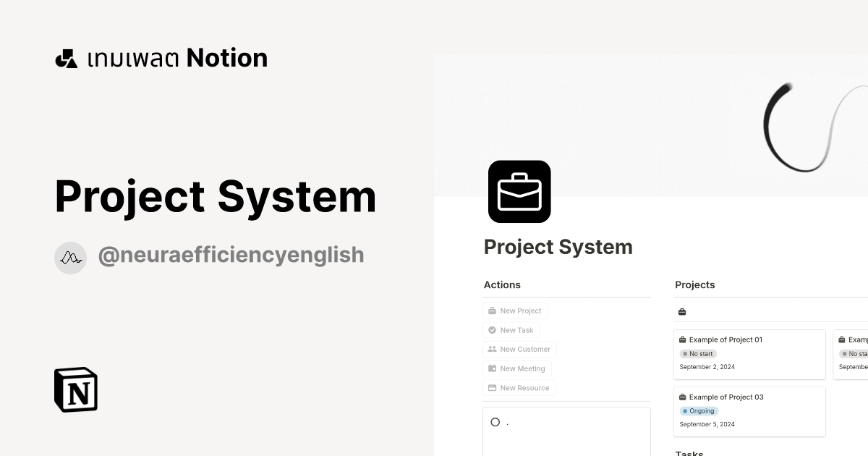Click the people icon on New Customer
The width and height of the screenshot is (868, 456).
click(493, 350)
